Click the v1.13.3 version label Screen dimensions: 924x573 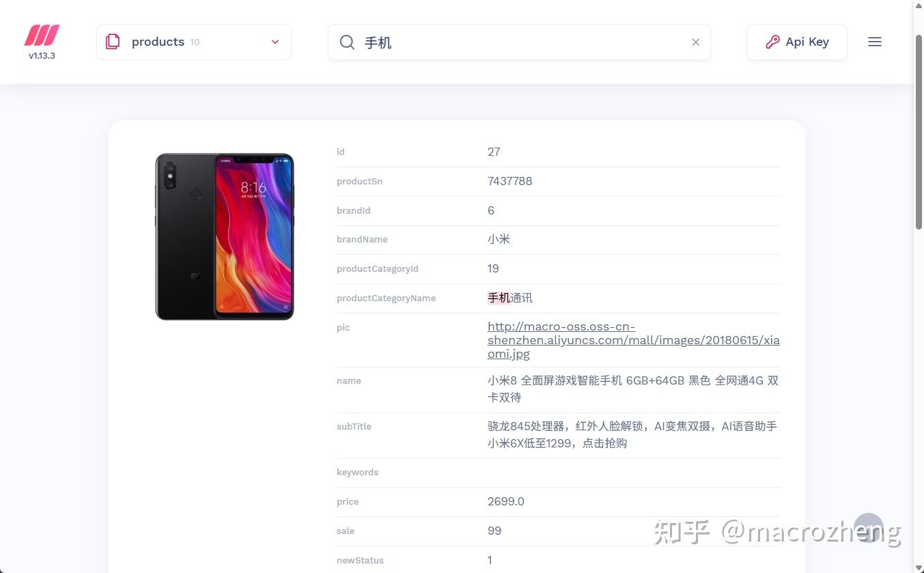tap(42, 56)
